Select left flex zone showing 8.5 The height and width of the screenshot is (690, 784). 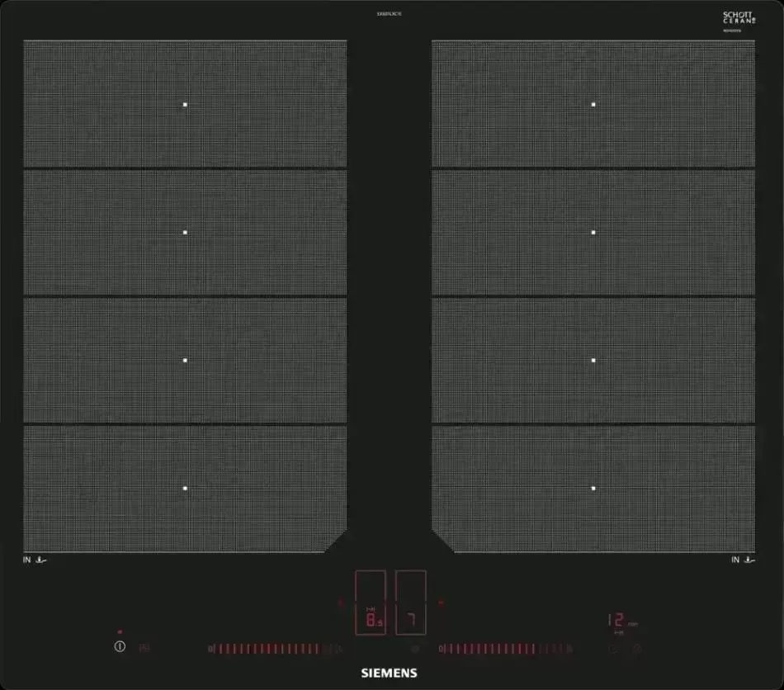pyautogui.click(x=371, y=603)
